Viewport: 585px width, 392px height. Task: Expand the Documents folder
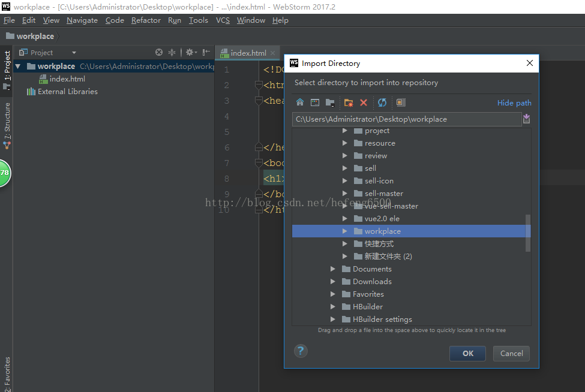(x=333, y=269)
